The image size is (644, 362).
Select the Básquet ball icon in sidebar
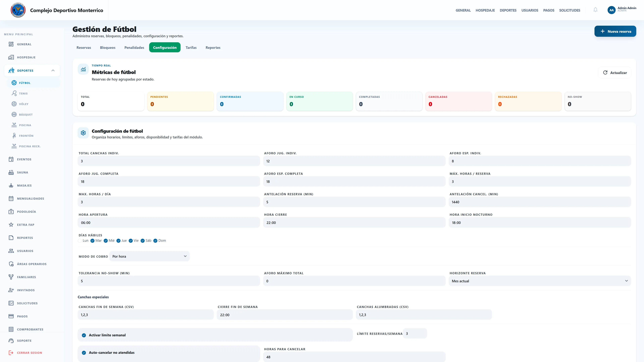[x=14, y=115]
